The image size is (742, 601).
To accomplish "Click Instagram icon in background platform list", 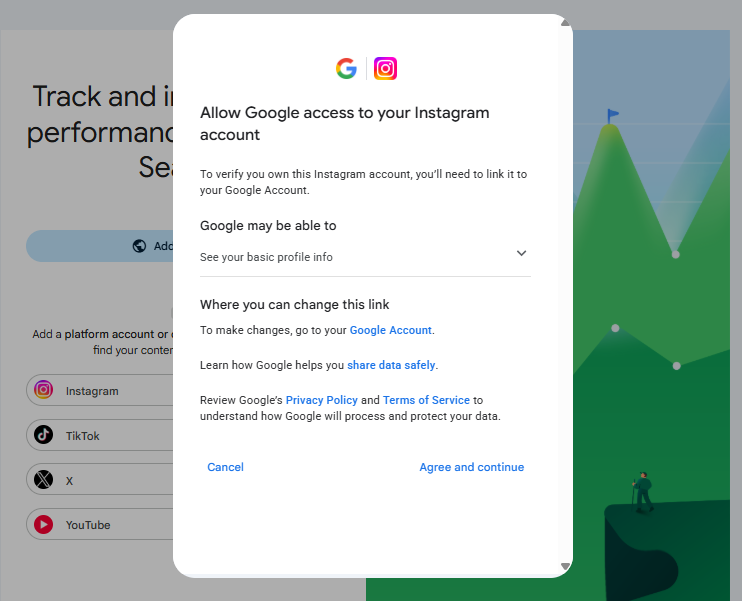I will click(x=44, y=390).
